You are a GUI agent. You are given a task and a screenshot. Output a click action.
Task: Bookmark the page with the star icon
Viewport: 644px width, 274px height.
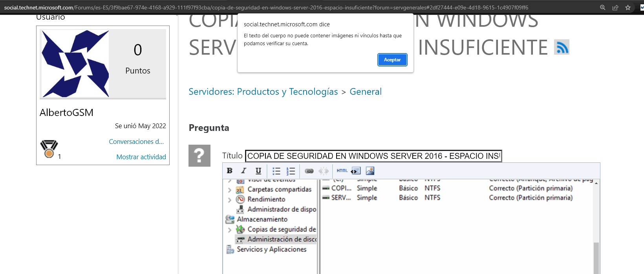point(628,7)
